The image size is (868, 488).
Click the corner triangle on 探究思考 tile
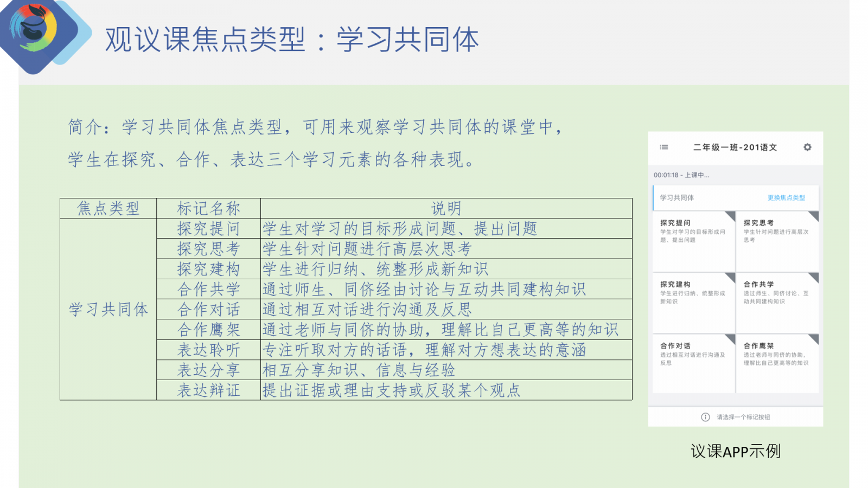[814, 216]
